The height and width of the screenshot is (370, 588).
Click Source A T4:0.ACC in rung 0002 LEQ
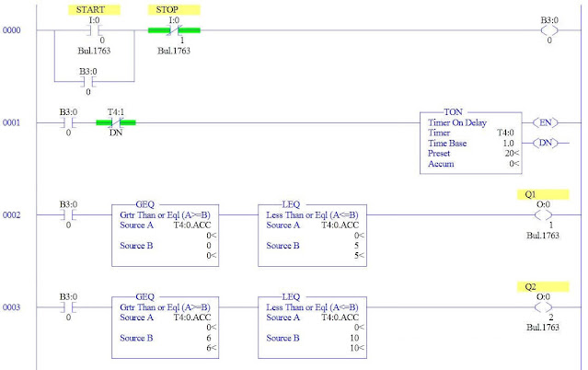(340, 225)
